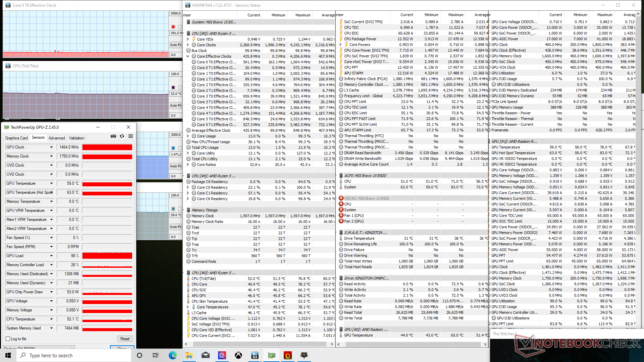Image resolution: width=644 pixels, height=362 pixels.
Task: Select the Memory Clock Ratio row
Action: point(260,222)
